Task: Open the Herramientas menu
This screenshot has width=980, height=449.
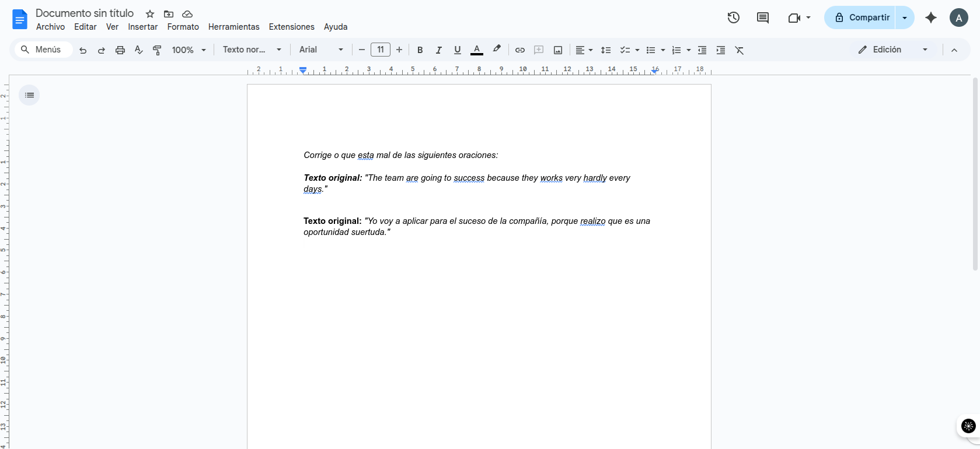Action: (x=233, y=27)
